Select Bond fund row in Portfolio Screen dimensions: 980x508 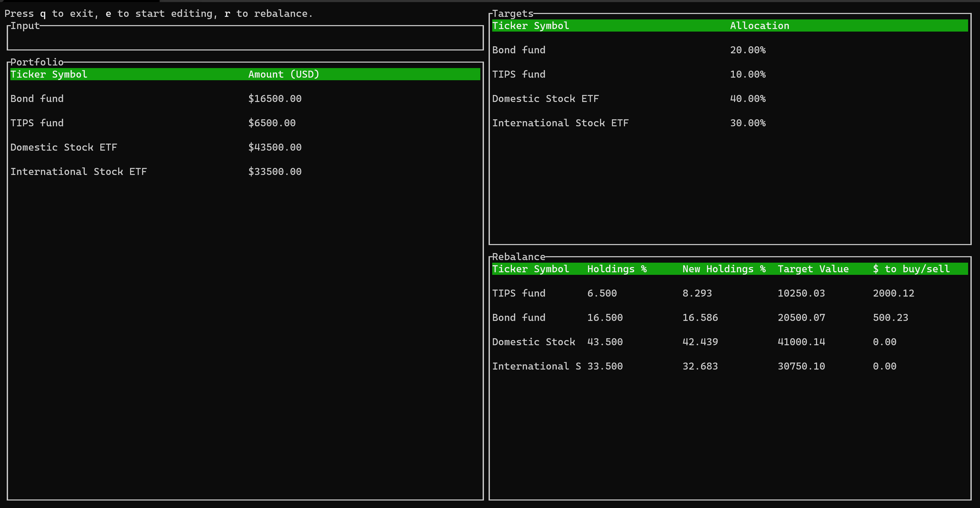tap(37, 99)
